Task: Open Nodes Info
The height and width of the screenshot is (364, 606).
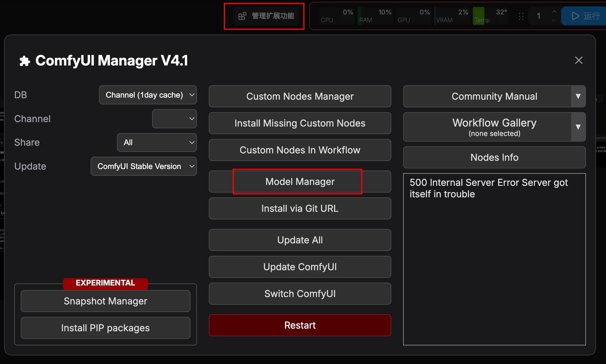Action: pos(494,158)
